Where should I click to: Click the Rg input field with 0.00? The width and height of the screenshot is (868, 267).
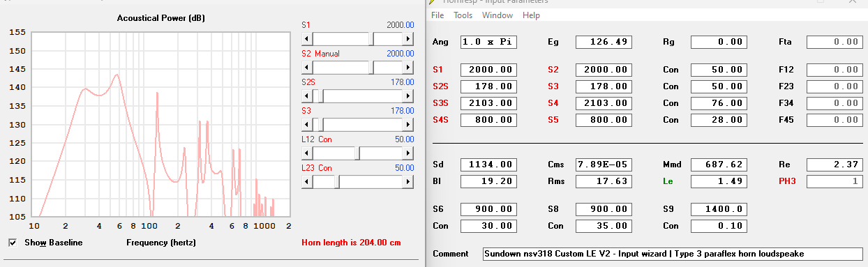pyautogui.click(x=719, y=42)
